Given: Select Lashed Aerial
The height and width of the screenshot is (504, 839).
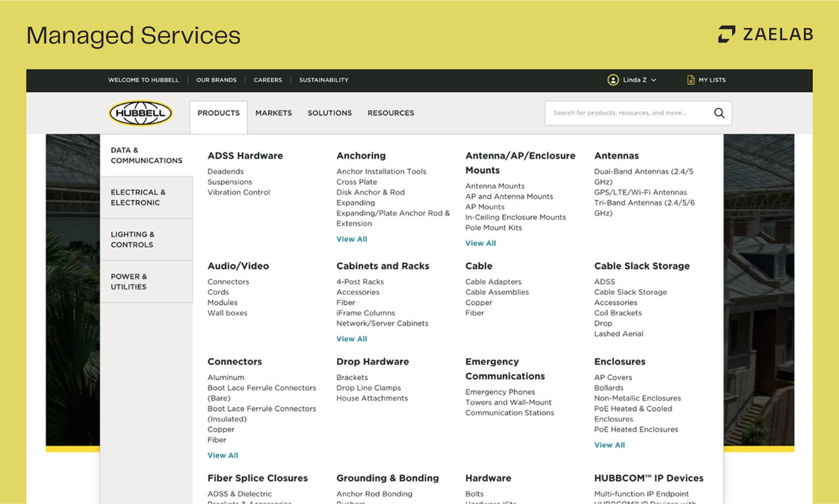Looking at the screenshot, I should (619, 334).
